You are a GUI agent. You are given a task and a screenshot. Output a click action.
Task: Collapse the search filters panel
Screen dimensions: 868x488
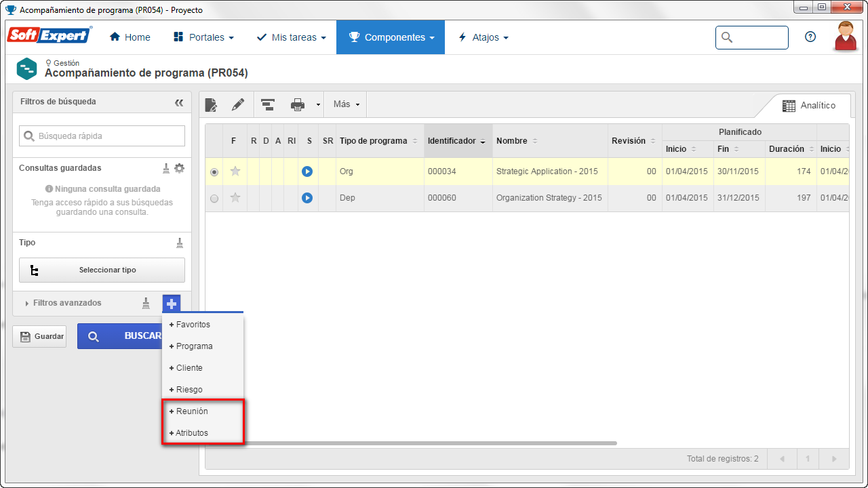tap(179, 102)
